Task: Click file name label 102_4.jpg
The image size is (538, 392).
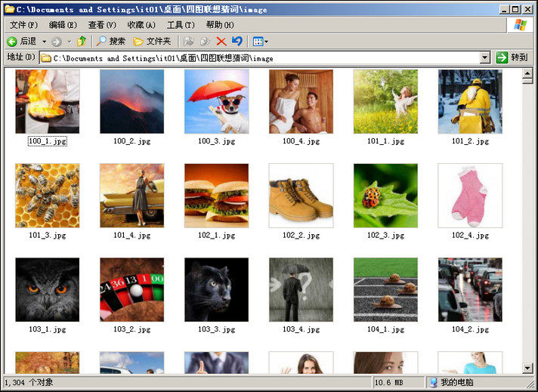Action: (x=470, y=235)
